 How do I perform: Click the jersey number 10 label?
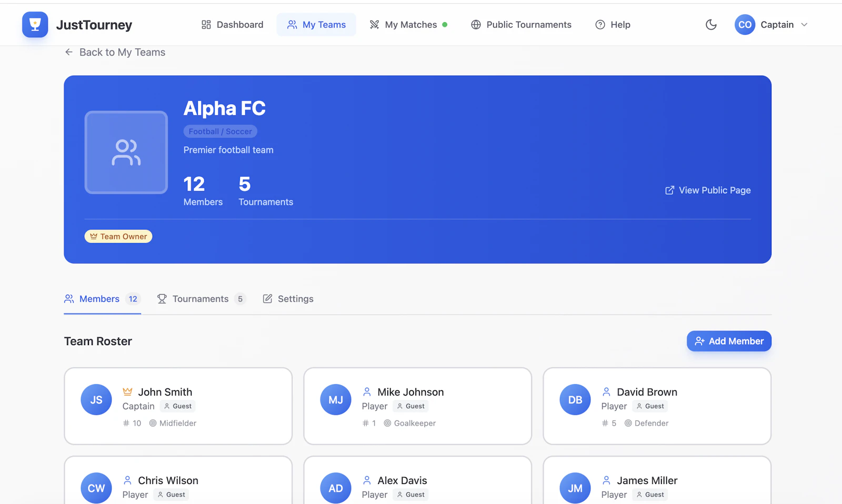click(x=132, y=423)
